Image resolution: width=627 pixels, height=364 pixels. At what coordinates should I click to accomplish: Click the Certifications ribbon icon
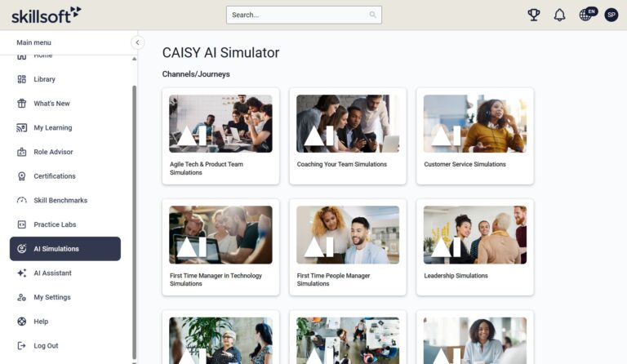pyautogui.click(x=21, y=176)
